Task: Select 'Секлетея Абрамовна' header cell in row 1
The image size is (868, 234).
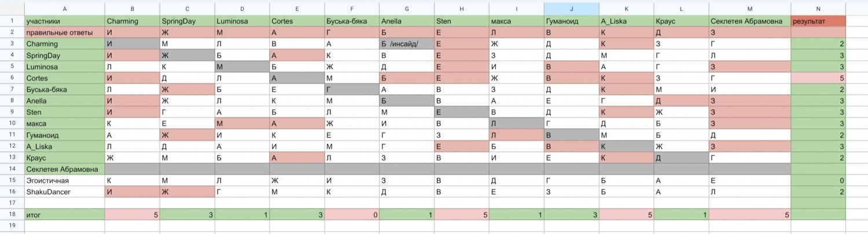Action: (749, 21)
